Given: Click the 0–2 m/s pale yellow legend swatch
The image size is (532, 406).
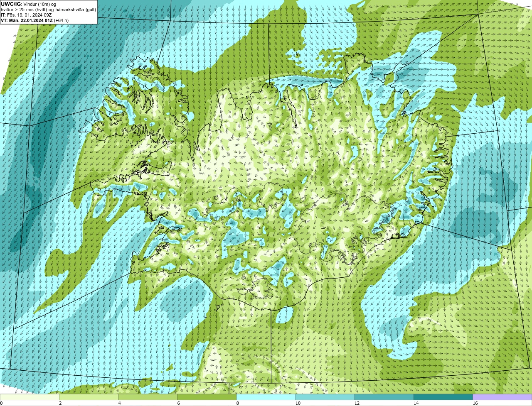Looking at the screenshot, I should click(x=30, y=397).
